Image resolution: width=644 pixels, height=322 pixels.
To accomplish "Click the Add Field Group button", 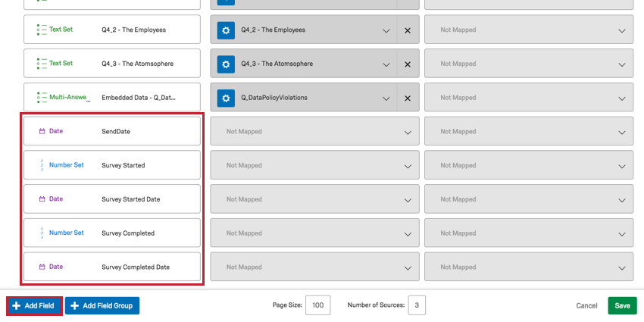I will [x=102, y=305].
